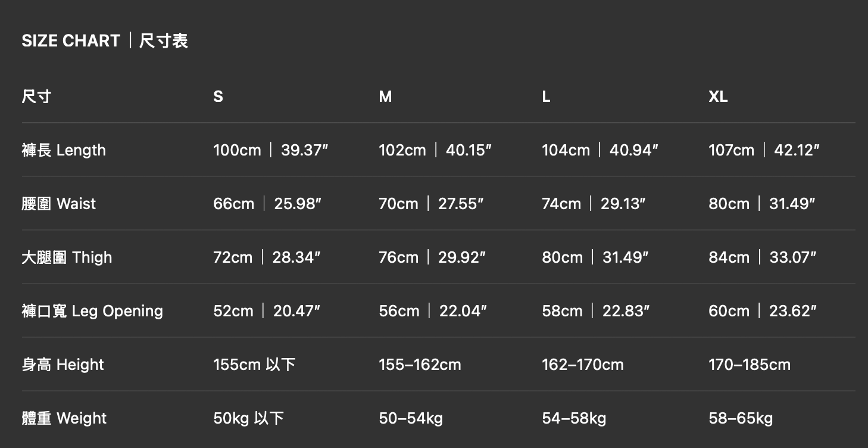Screen dimensions: 868x448
Task: Click the 褲口寬 Leg Opening row label
Action: [92, 311]
